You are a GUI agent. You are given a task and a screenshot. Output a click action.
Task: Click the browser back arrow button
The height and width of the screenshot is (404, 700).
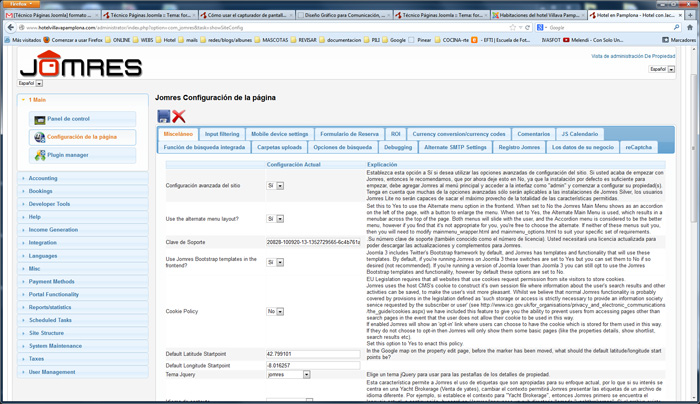pyautogui.click(x=11, y=28)
